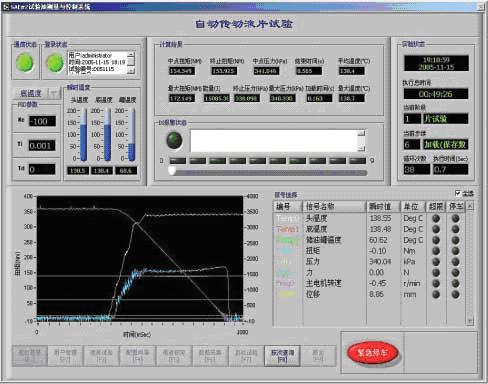
Task: Click the elapsed time display 00:49:26
Action: (x=436, y=94)
